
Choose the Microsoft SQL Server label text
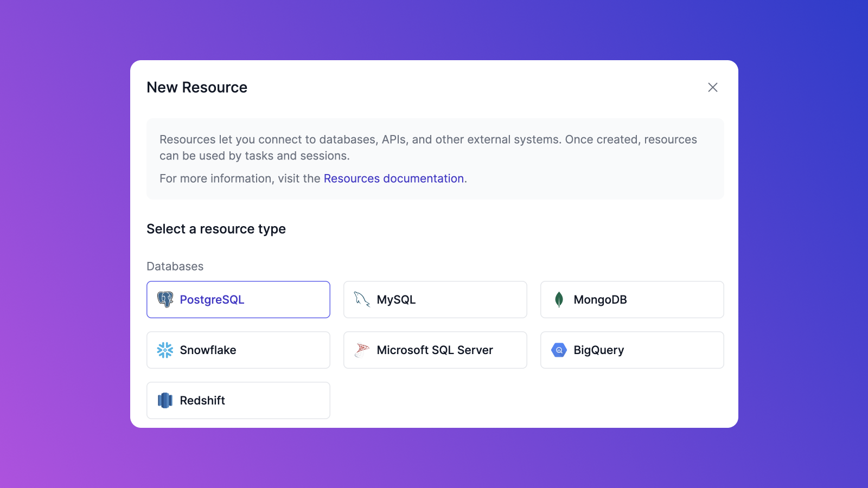click(x=435, y=350)
